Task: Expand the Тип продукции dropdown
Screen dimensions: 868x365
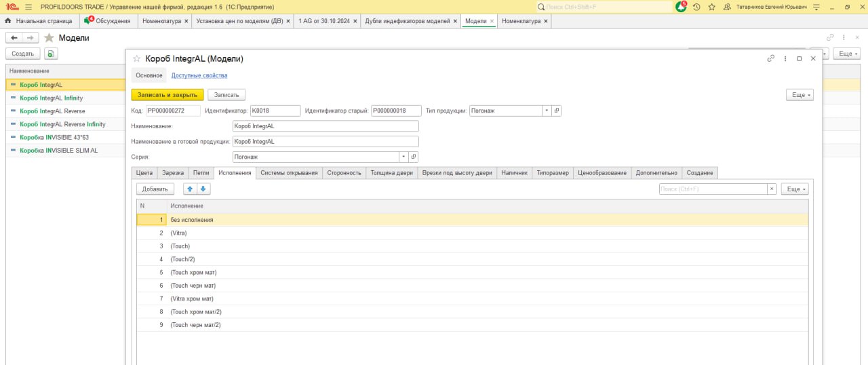Action: pos(547,111)
